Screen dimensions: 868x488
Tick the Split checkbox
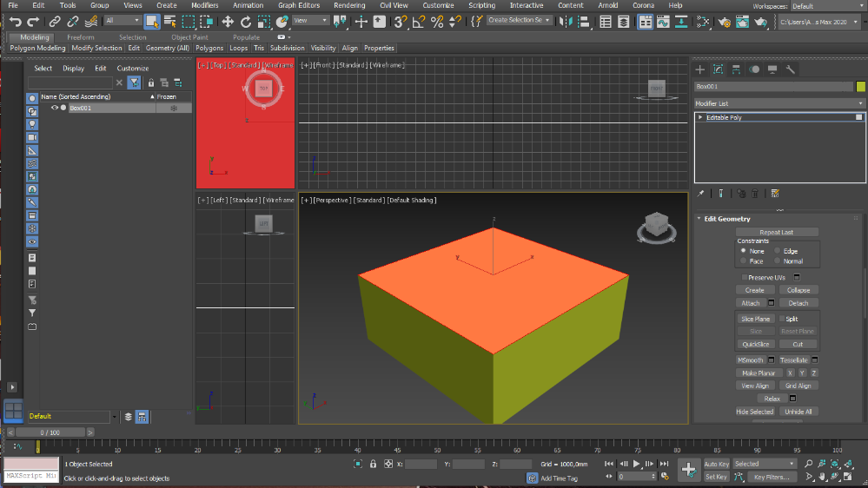tap(782, 319)
